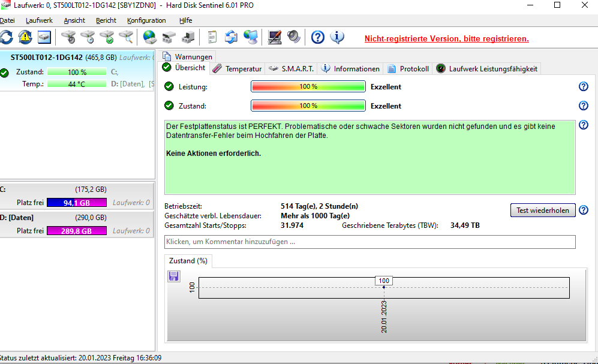Click the floppy disk save icon above graph
Viewport: 598px width, 364px height.
click(173, 276)
